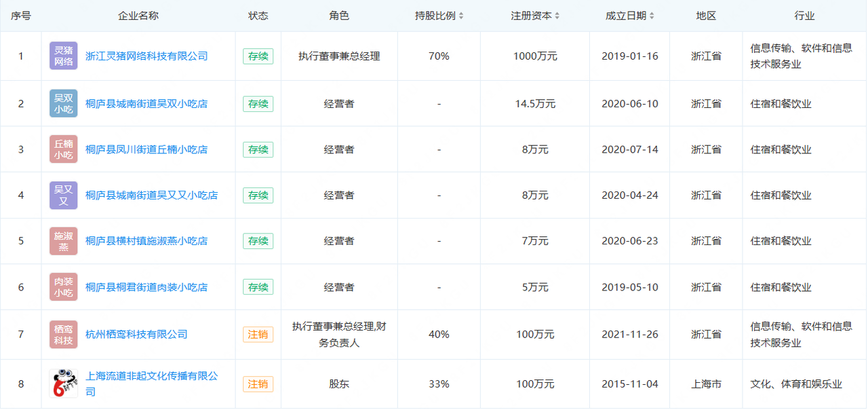Open 桐庐县桐君街道肉装小吃店 link
The width and height of the screenshot is (868, 410).
tap(146, 287)
